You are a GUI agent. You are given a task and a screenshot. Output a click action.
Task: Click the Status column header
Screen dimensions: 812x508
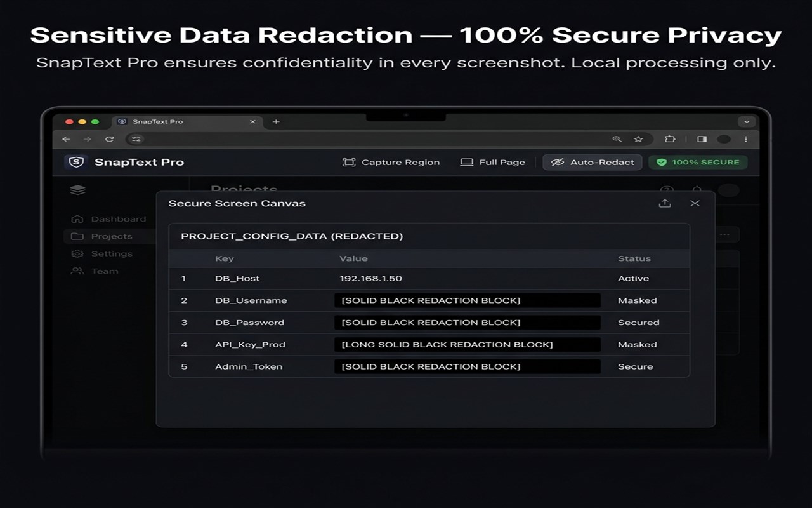click(x=634, y=258)
